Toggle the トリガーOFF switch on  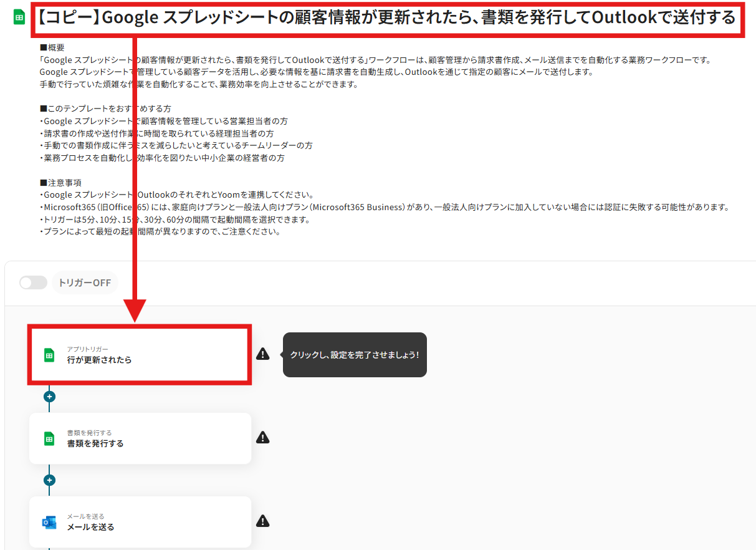coord(33,282)
